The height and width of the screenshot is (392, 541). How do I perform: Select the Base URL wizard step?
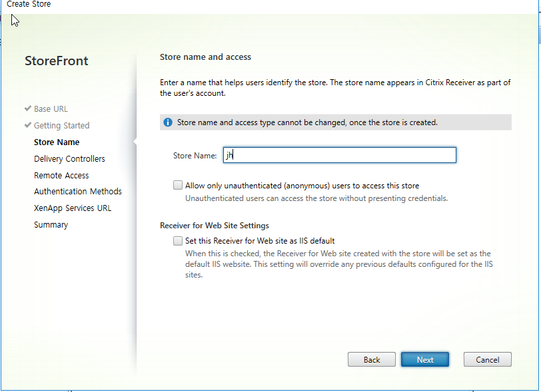(x=51, y=109)
